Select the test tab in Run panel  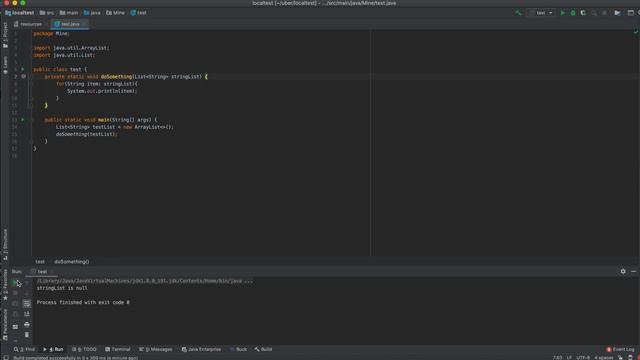tap(42, 271)
